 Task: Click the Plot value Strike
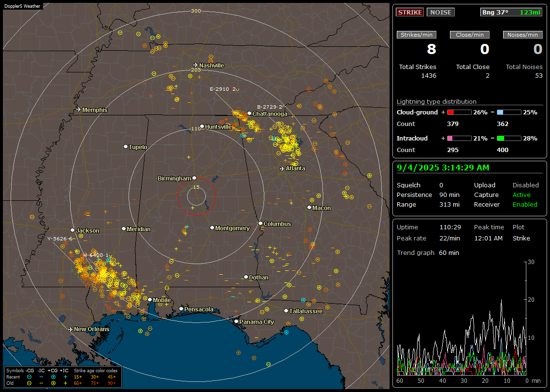pos(521,238)
